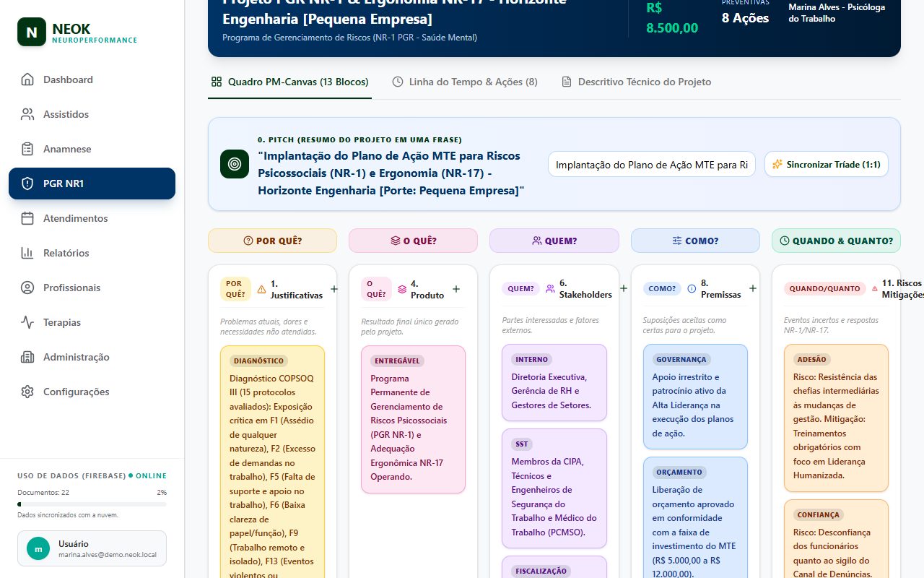Click Sincronizar Tríade (1:1) button
924x578 pixels.
click(827, 165)
